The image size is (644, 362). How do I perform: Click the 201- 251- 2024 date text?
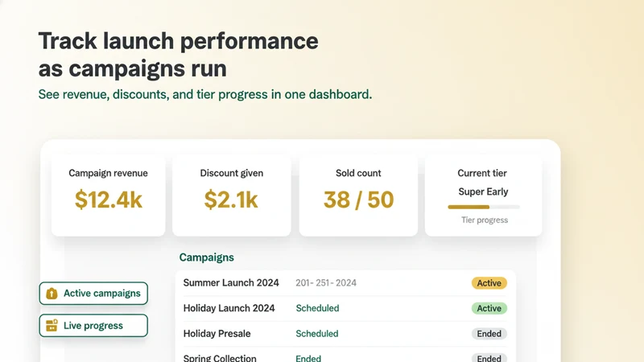[x=326, y=283]
